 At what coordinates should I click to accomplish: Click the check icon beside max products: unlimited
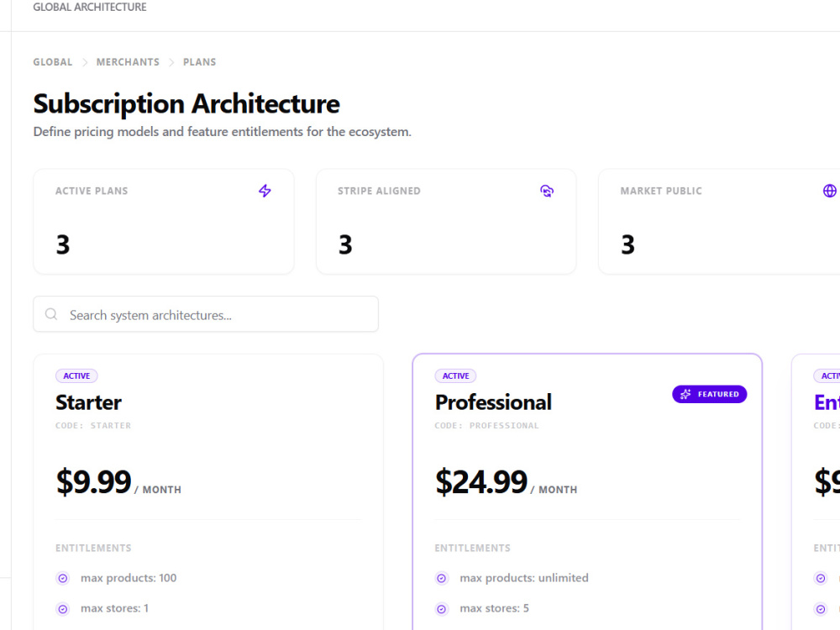click(442, 578)
